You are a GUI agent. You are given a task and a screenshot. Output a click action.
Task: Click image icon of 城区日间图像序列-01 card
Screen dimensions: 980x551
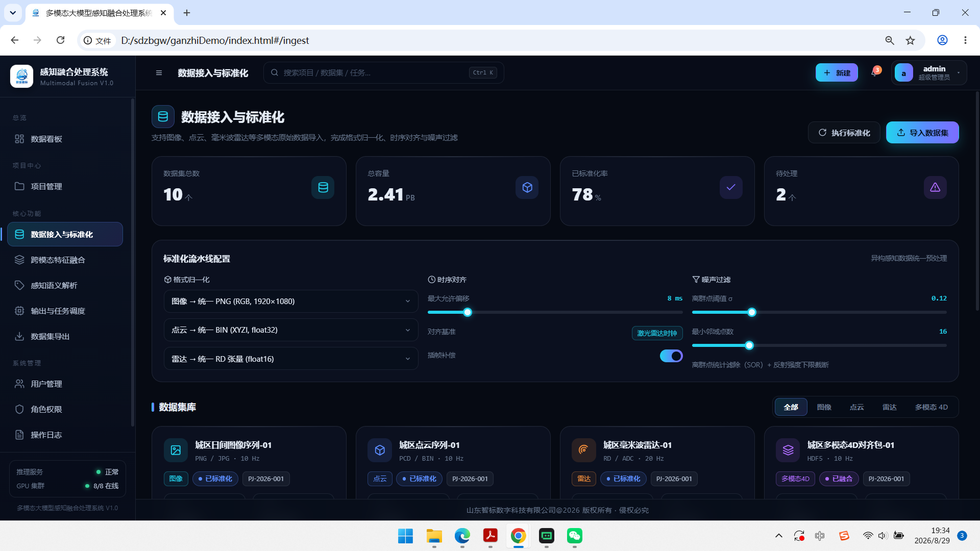[176, 450]
